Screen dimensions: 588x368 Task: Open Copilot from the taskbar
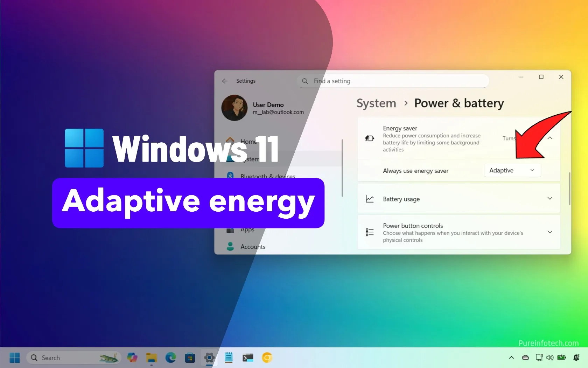click(132, 358)
